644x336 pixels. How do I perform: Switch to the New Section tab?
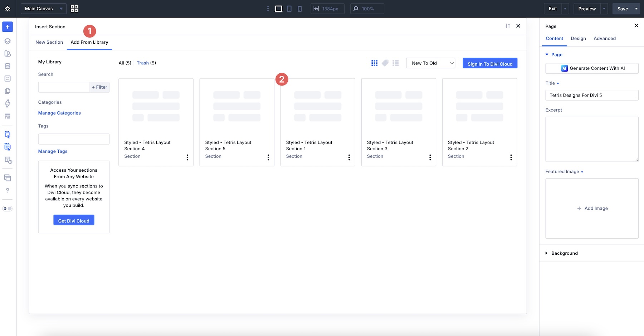pos(49,42)
